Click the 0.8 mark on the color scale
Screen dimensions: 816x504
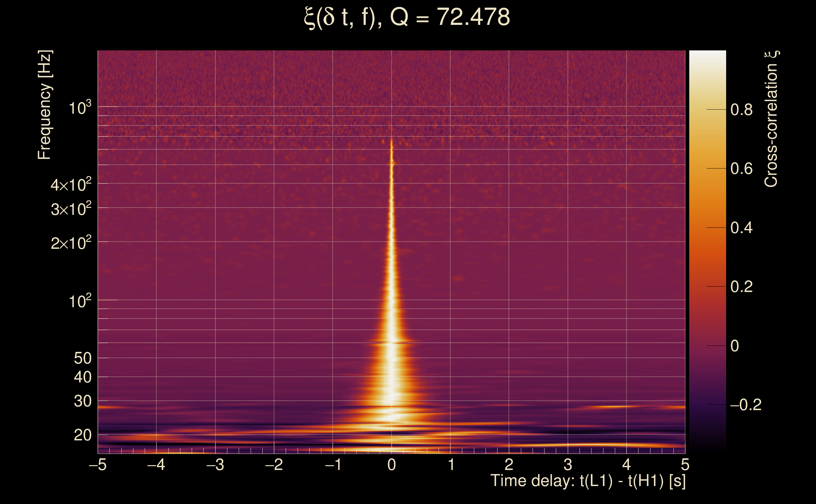[x=741, y=110]
